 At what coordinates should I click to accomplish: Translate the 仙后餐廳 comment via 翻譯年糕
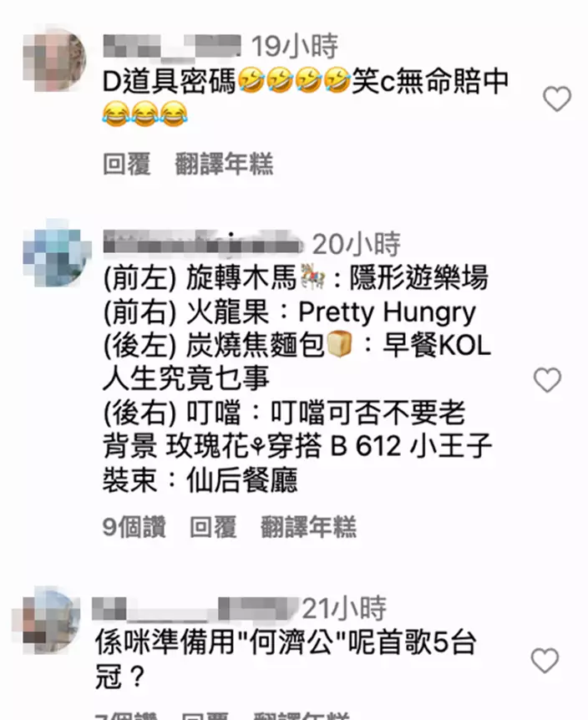(308, 526)
